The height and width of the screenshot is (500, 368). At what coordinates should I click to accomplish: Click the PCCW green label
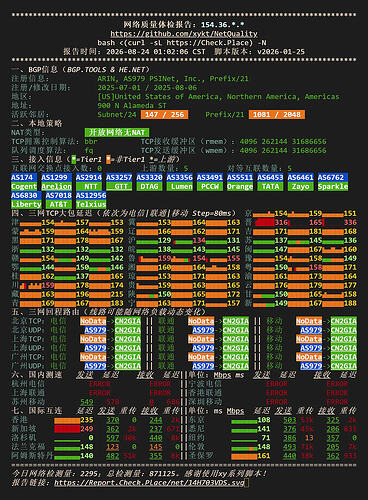[x=210, y=186]
